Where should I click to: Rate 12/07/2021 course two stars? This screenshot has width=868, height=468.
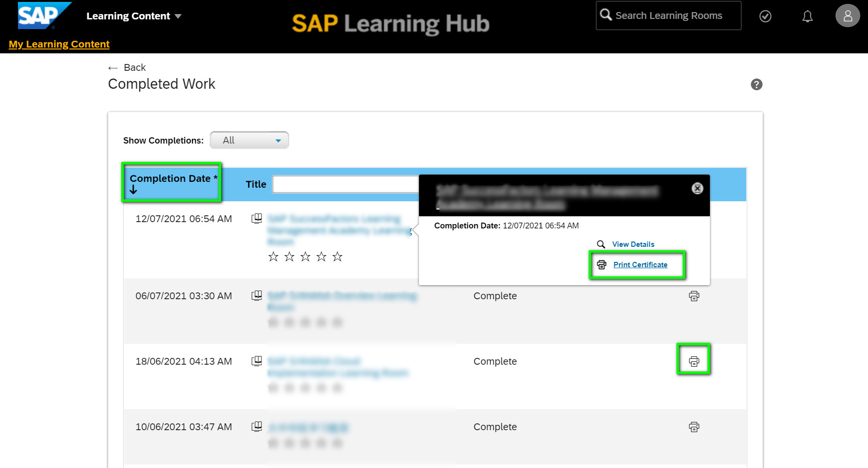click(x=289, y=257)
